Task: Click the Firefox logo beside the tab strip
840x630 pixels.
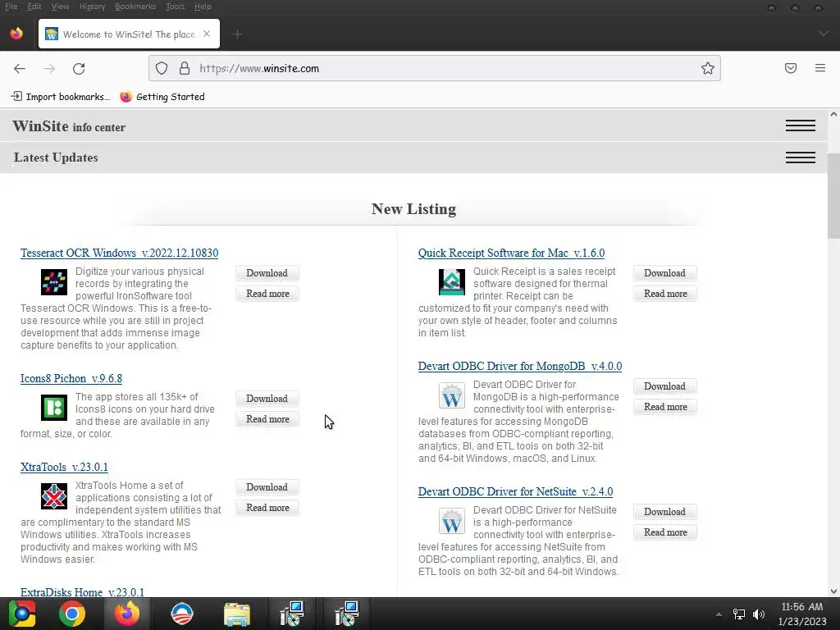Action: pyautogui.click(x=16, y=34)
